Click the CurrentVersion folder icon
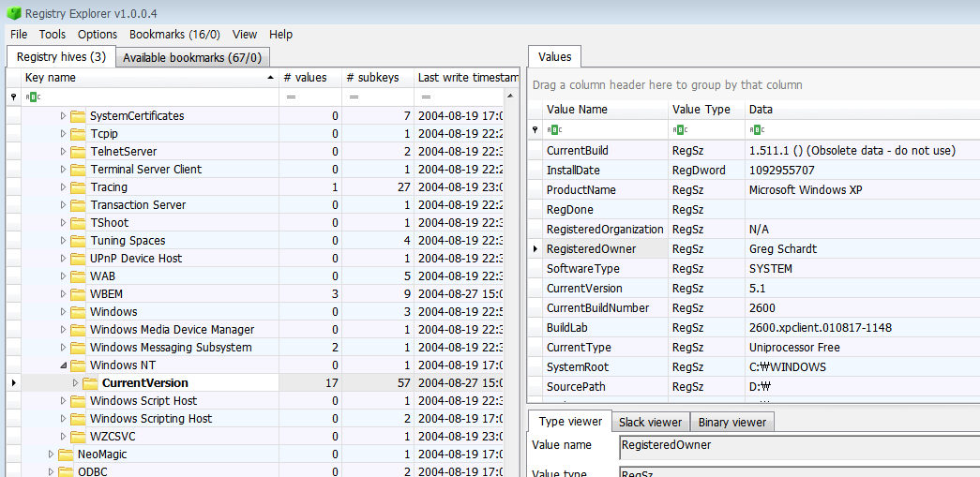The height and width of the screenshot is (477, 980). pos(91,382)
